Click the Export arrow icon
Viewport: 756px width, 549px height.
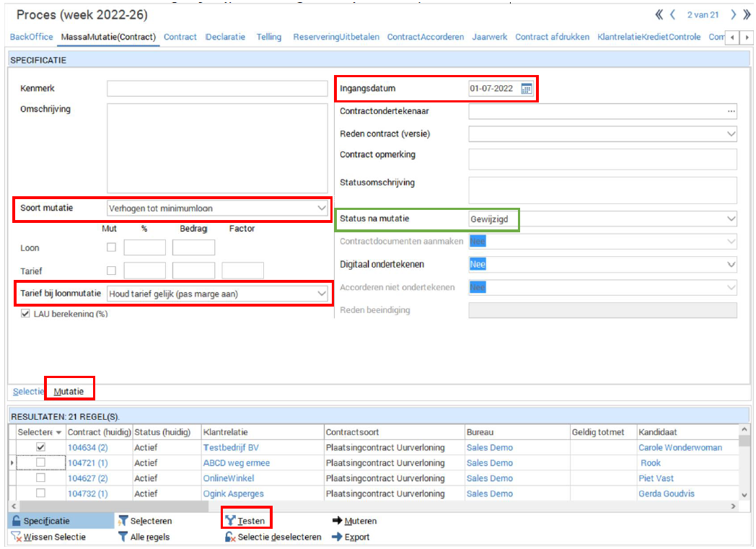[337, 537]
